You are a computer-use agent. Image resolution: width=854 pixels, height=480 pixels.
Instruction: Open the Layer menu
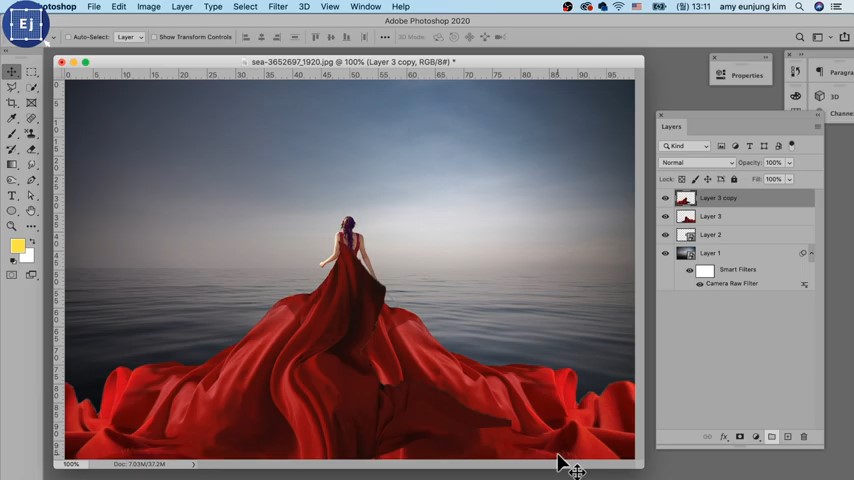pyautogui.click(x=182, y=7)
